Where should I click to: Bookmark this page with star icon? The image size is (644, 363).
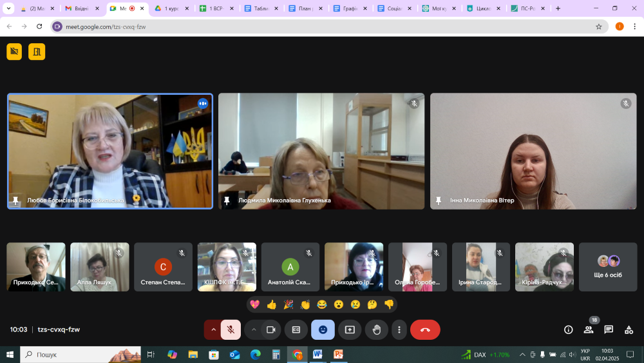coord(599,26)
